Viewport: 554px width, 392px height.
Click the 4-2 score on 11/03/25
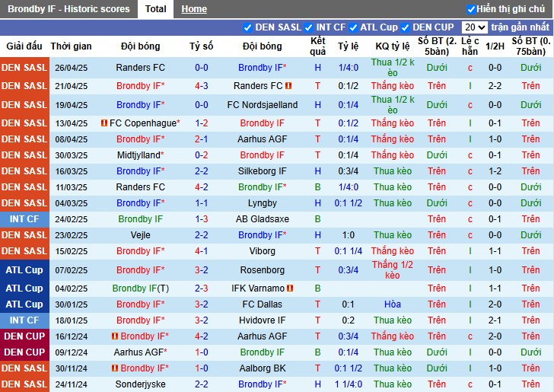(x=202, y=187)
